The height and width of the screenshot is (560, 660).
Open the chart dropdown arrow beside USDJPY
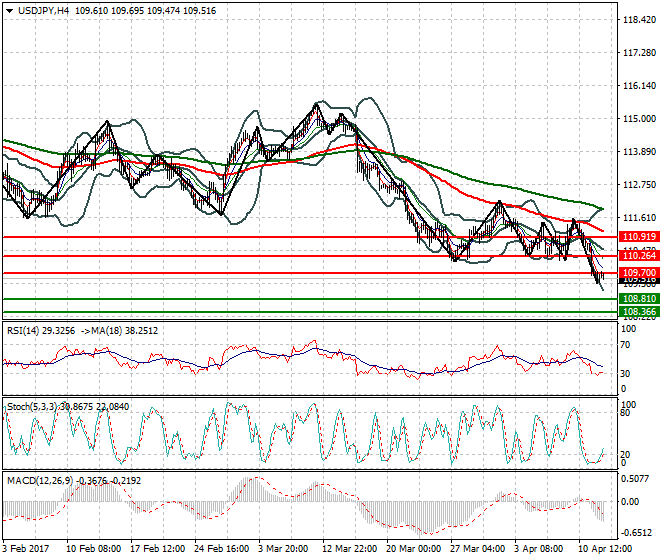point(9,9)
